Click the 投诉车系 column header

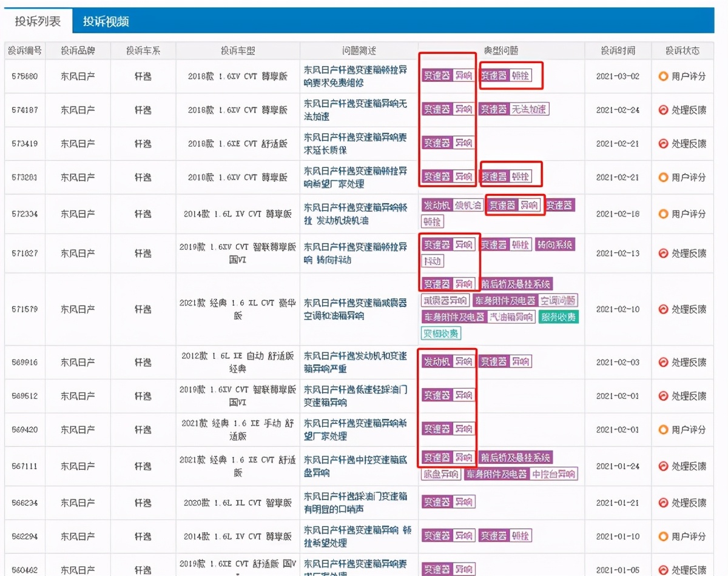(143, 51)
